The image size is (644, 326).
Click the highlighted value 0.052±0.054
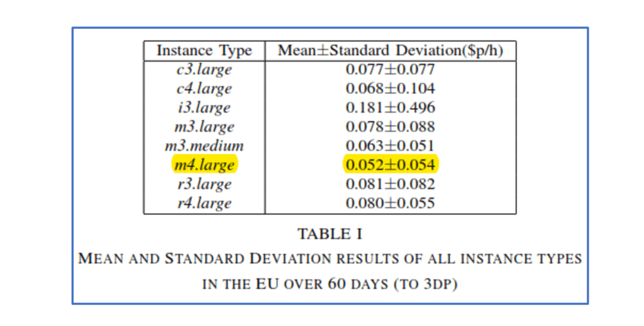(x=390, y=165)
